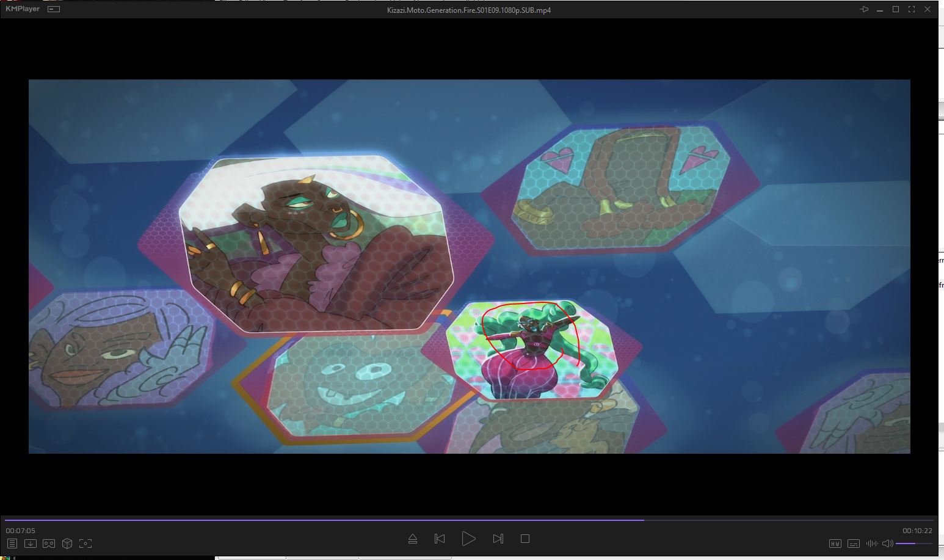The width and height of the screenshot is (944, 560).
Task: Toggle subtitles display icon
Action: point(854,544)
